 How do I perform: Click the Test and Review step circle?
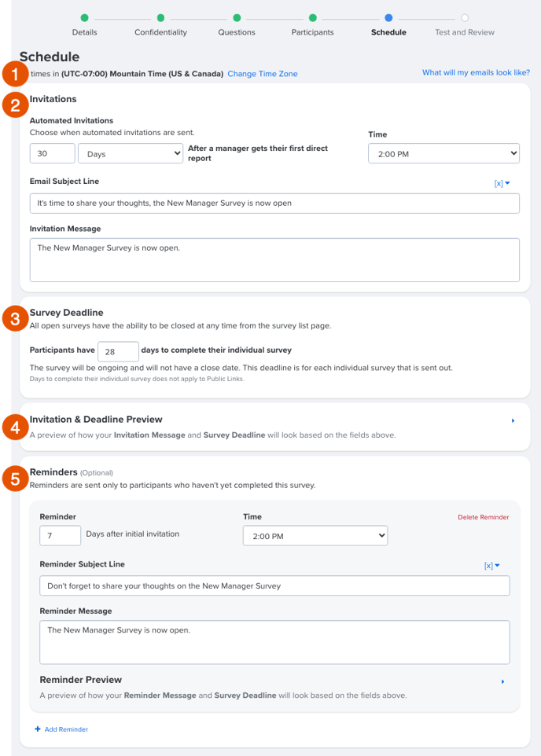click(465, 17)
